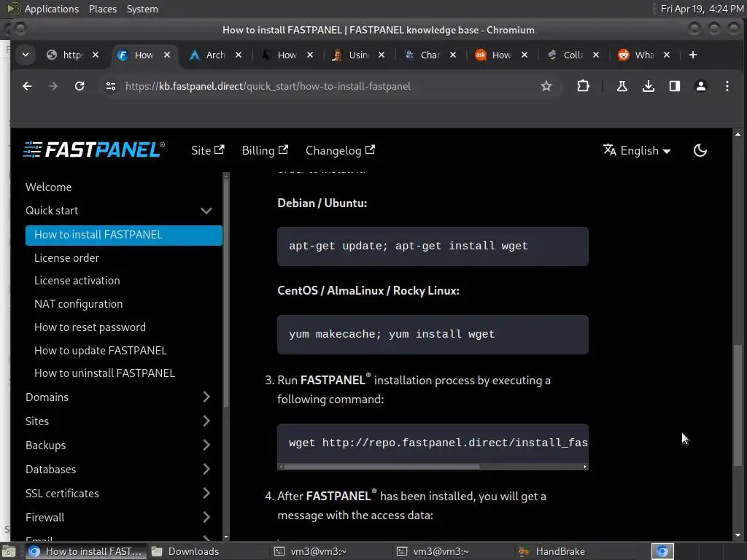The height and width of the screenshot is (560, 747).
Task: Click the apt-get update code block
Action: pyautogui.click(x=433, y=246)
